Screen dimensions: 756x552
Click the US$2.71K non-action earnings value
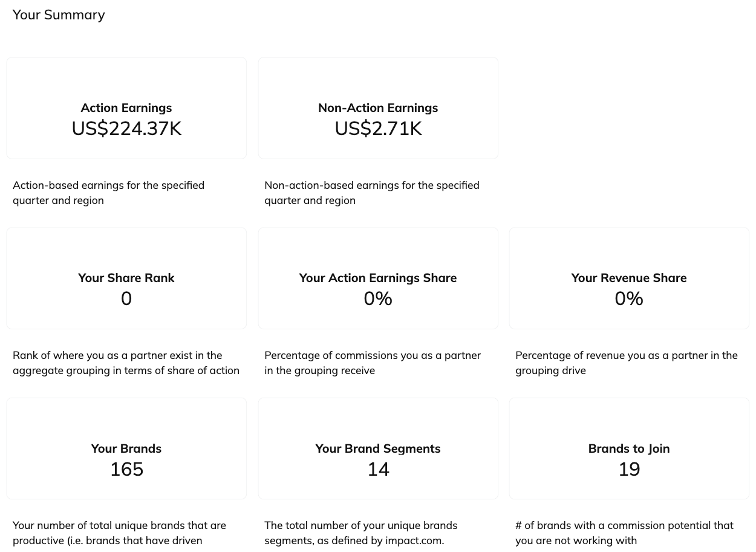tap(378, 128)
